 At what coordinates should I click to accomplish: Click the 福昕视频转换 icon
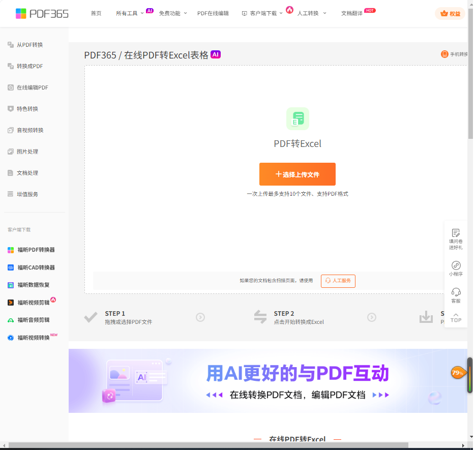click(11, 338)
